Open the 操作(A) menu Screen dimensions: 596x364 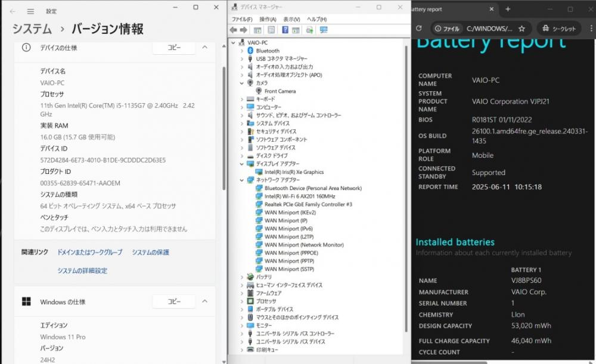(x=268, y=20)
